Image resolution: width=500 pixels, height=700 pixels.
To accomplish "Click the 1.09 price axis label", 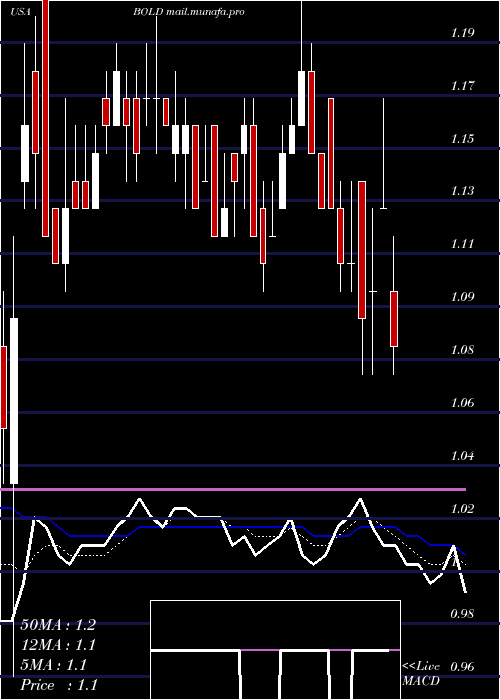I will [x=462, y=296].
